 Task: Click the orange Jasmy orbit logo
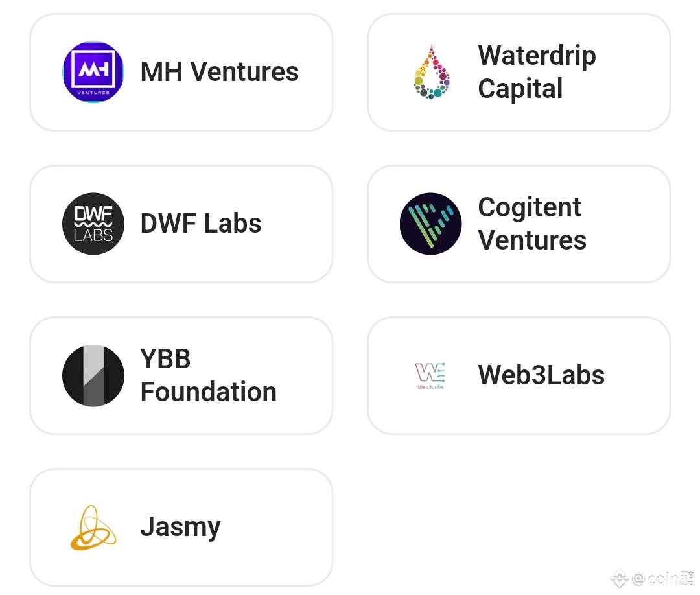pyautogui.click(x=93, y=527)
